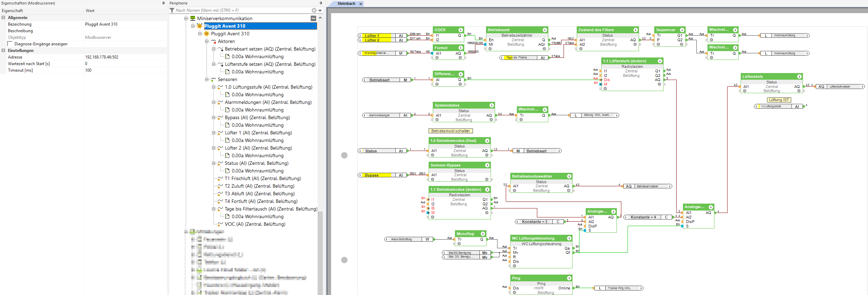The width and height of the screenshot is (868, 295).
Task: Switch to the Steinbach page tab
Action: tap(346, 3)
